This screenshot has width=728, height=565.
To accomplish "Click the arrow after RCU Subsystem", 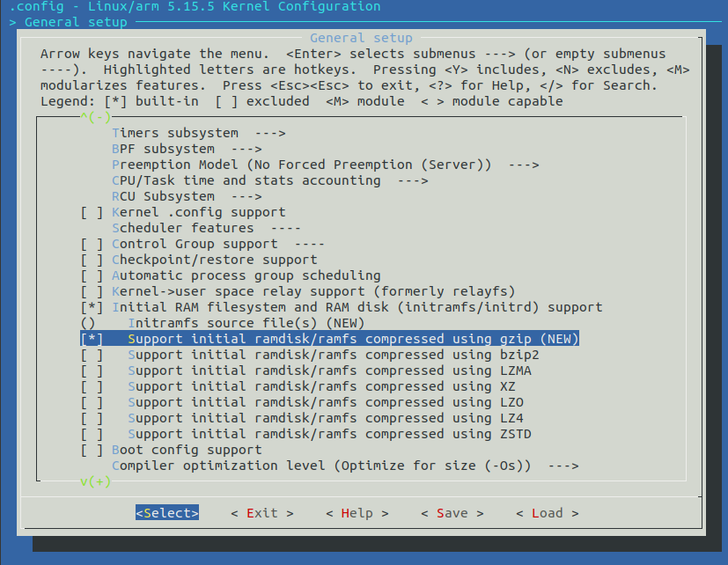I will tap(246, 196).
